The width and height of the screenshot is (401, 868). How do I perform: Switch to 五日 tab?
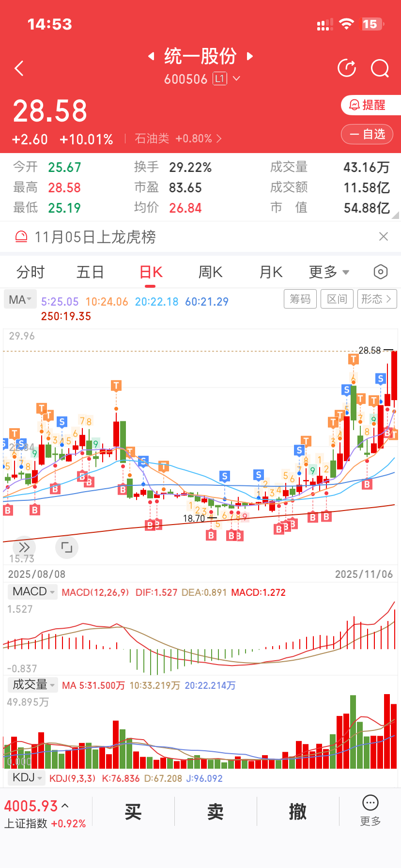point(91,272)
